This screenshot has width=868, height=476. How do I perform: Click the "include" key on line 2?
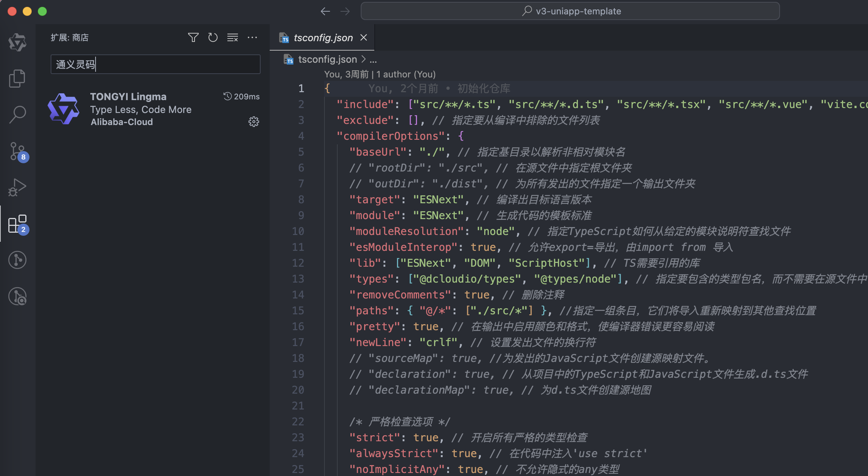[365, 104]
